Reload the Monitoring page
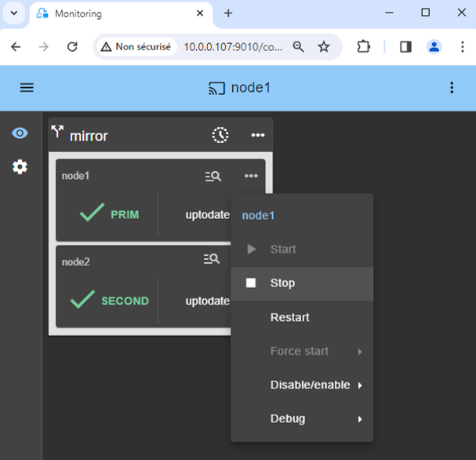This screenshot has width=476, height=460. [x=72, y=47]
